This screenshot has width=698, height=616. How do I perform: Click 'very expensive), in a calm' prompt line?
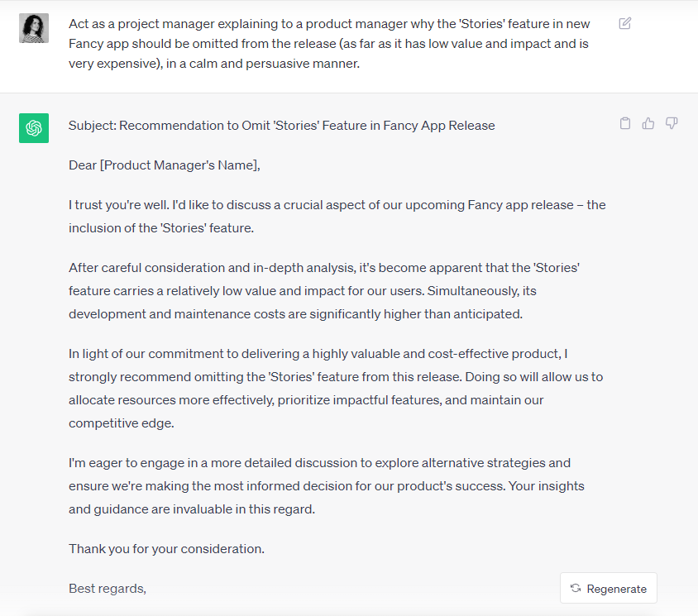[214, 64]
